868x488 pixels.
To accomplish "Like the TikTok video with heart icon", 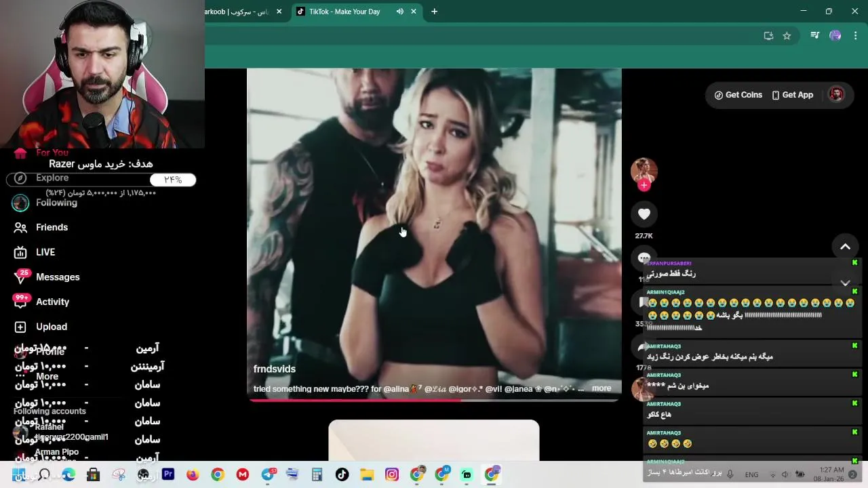I will pyautogui.click(x=644, y=214).
